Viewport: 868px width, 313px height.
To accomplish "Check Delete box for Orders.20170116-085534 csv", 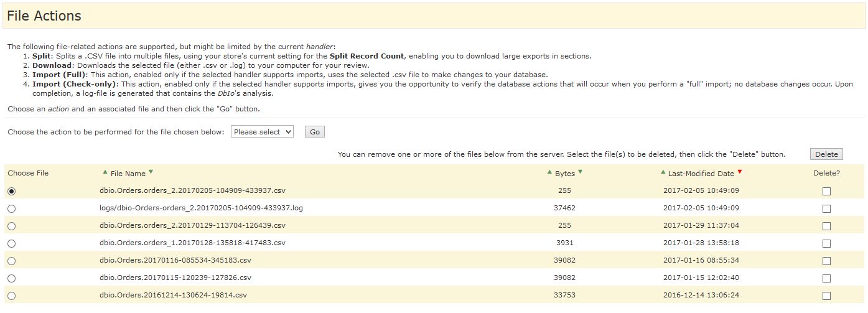I will (826, 261).
